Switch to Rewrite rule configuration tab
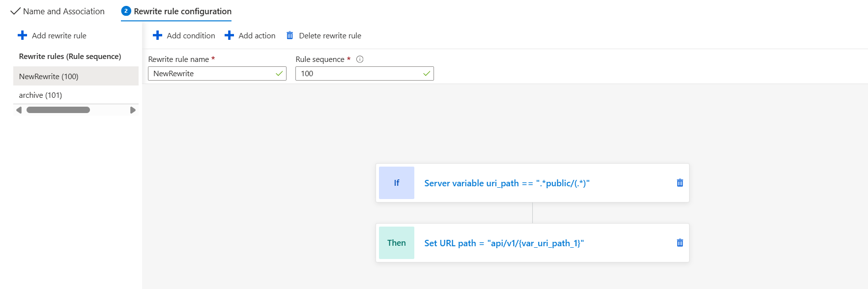The height and width of the screenshot is (289, 868). 182,11
